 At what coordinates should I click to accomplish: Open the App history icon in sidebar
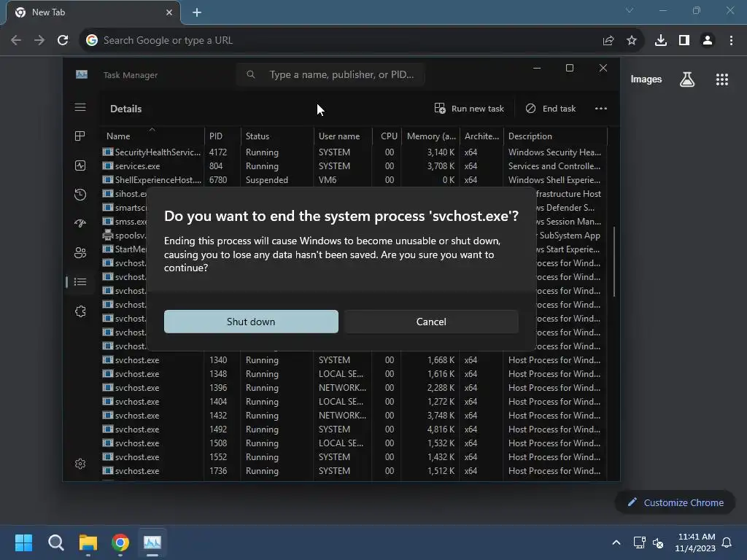click(x=80, y=194)
